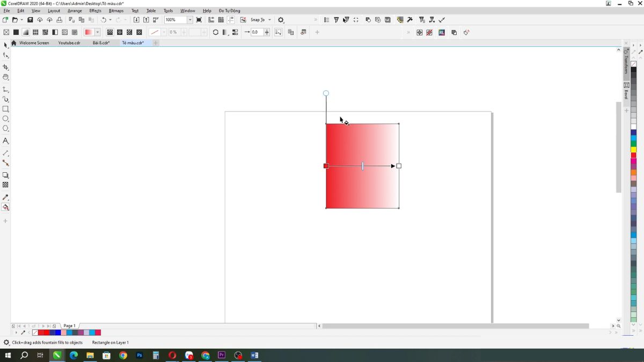Select the Color Eyedropper tool
The image size is (644, 362).
pyautogui.click(x=5, y=197)
